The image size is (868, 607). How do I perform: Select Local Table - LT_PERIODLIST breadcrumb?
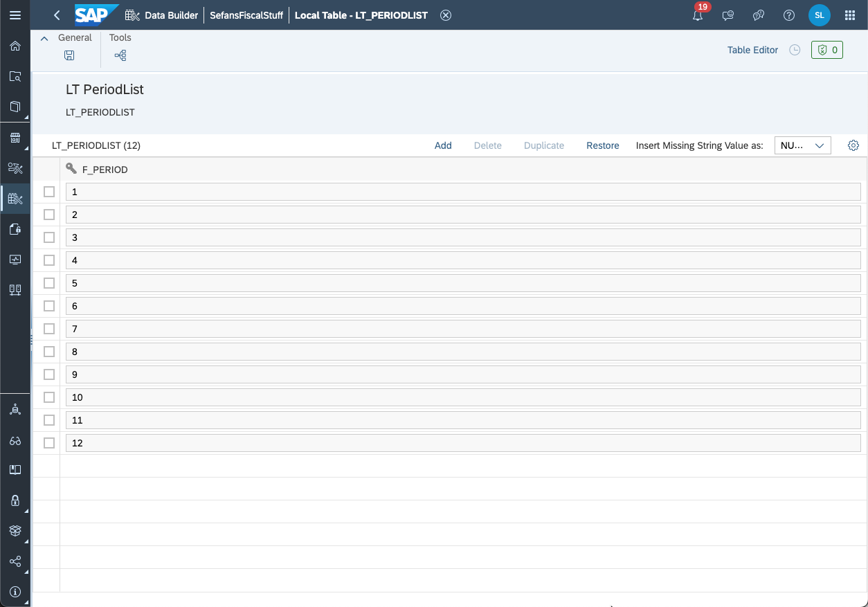361,15
